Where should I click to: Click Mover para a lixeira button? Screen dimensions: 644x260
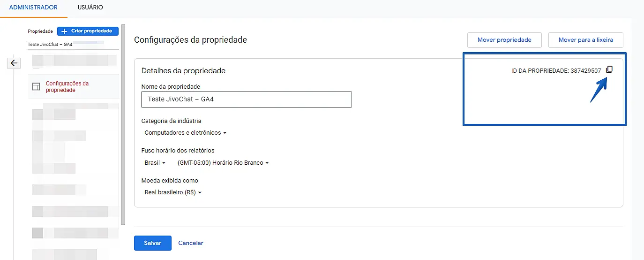pyautogui.click(x=585, y=40)
